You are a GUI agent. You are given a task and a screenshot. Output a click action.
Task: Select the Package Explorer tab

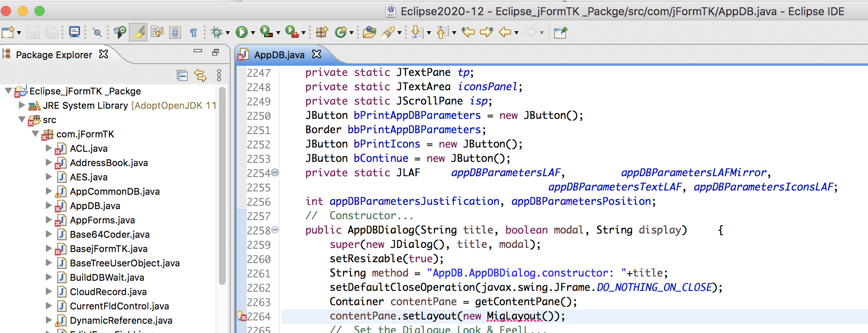53,55
